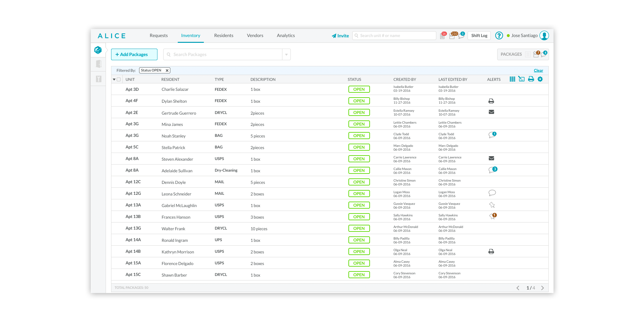Image resolution: width=644 pixels, height=322 pixels.
Task: Open the wrench maintenance icon in sidebar
Action: 99,79
